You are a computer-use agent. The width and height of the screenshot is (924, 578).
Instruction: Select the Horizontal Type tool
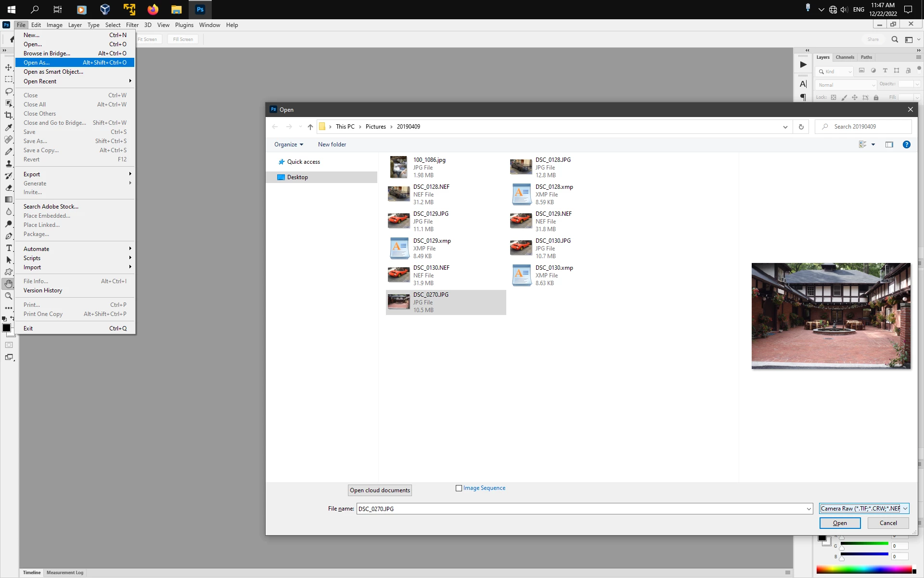[x=9, y=248]
